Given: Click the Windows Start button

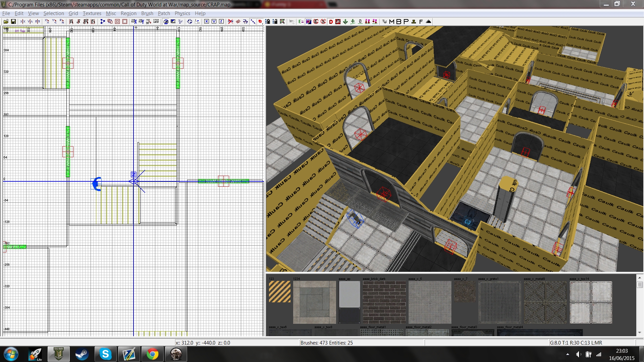Looking at the screenshot, I should pyautogui.click(x=11, y=354).
